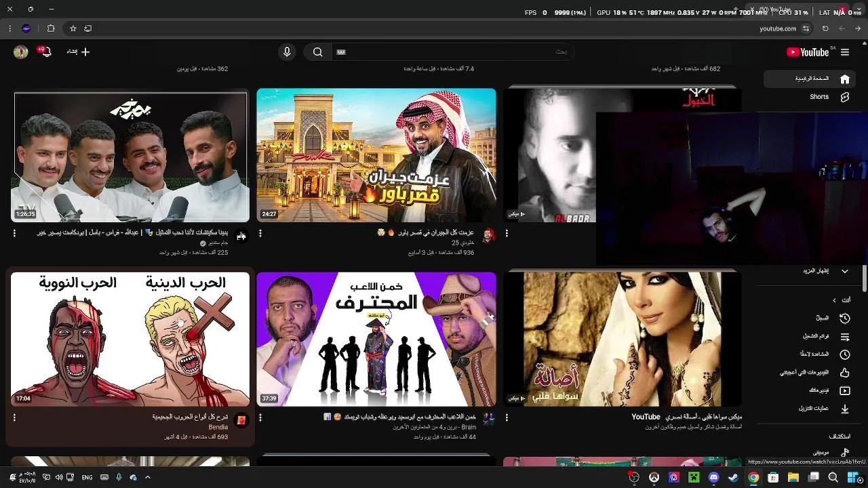This screenshot has width=868, height=488.
Task: Click the 17:04 wars video title
Action: pyautogui.click(x=190, y=418)
